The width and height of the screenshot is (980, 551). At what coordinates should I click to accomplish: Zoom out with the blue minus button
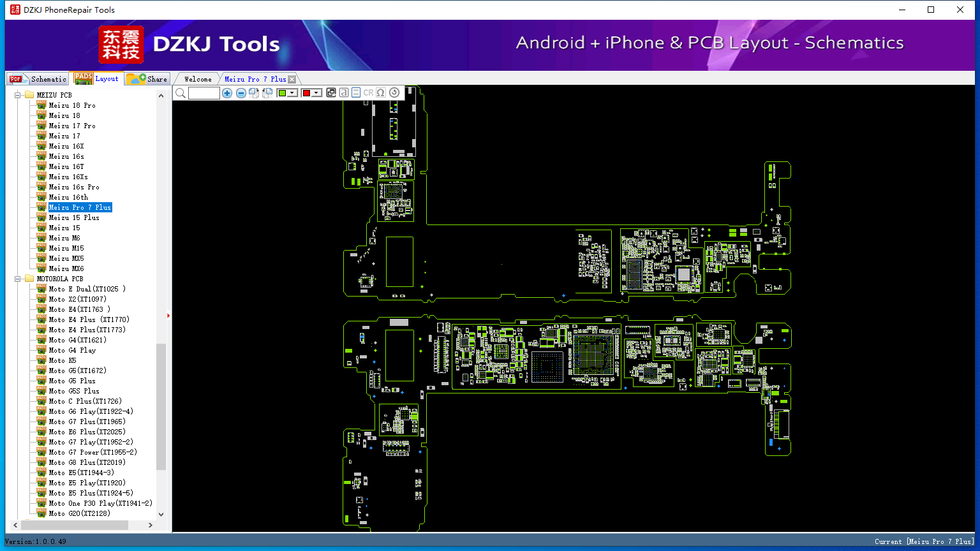click(x=241, y=93)
